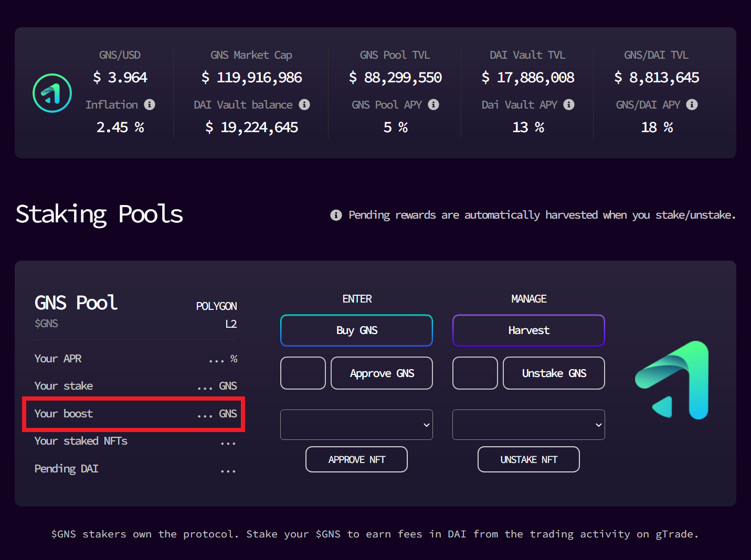The width and height of the screenshot is (751, 560).
Task: Click the GNS/DAI APY value 18 %
Action: 657,127
